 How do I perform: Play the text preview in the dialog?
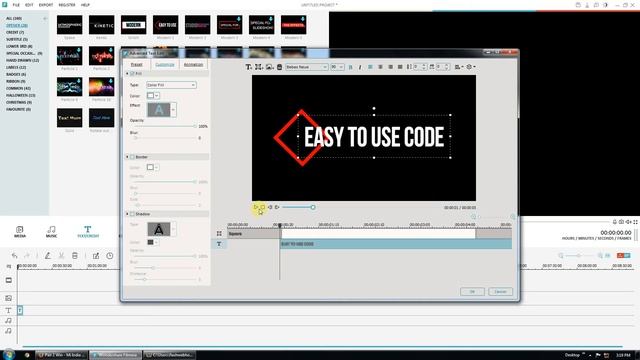pos(256,207)
